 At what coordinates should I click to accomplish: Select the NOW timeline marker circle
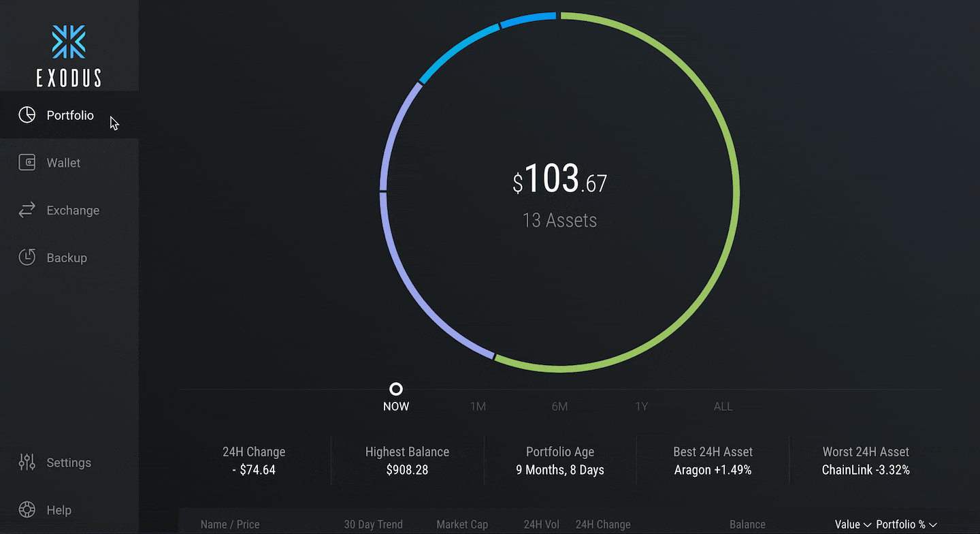(395, 388)
